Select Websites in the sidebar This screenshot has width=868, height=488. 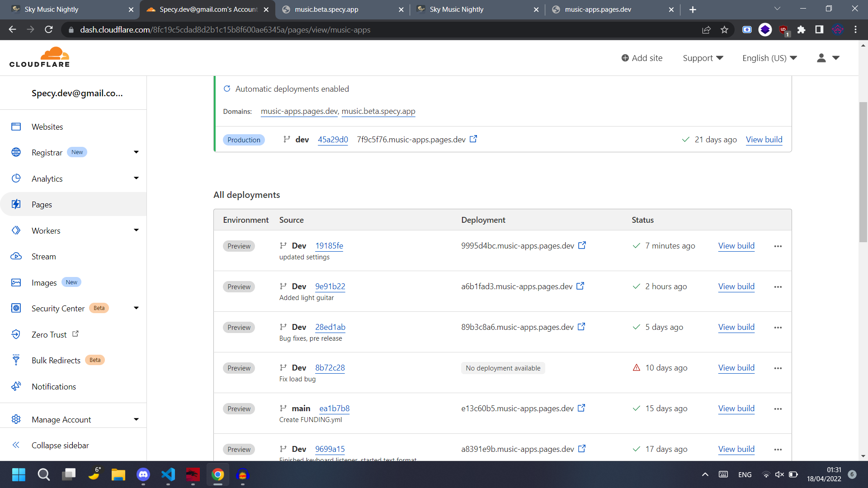[x=47, y=127]
